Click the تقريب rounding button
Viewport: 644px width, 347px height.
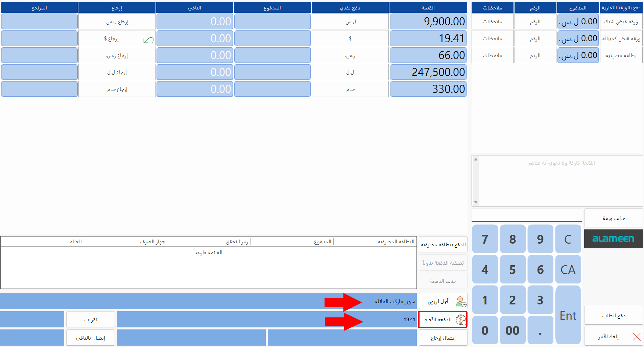click(91, 320)
